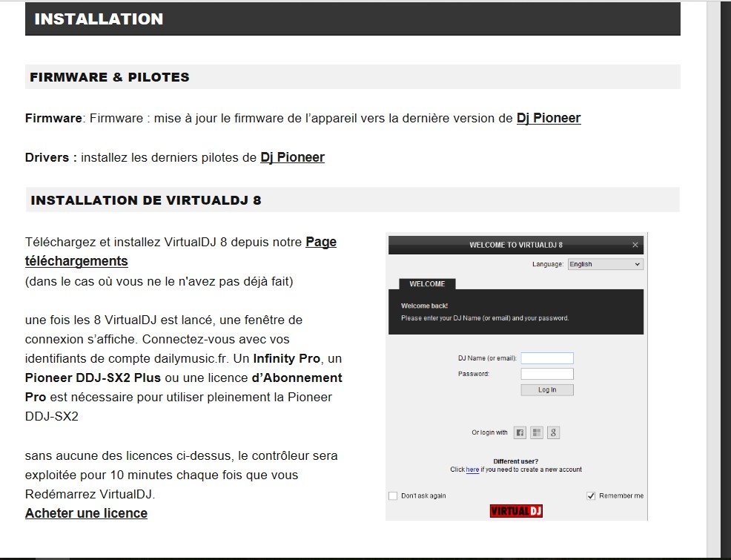Select the WELCOME tab
The width and height of the screenshot is (731, 560).
coord(427,283)
